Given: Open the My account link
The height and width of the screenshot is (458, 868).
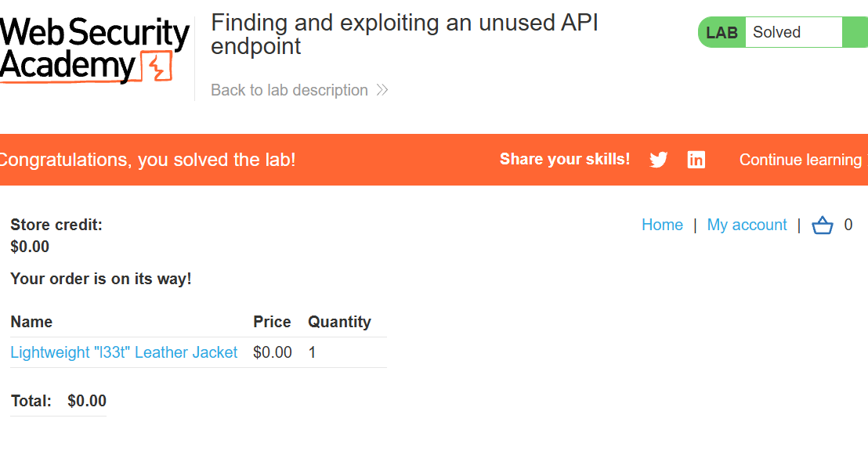Looking at the screenshot, I should pos(747,225).
